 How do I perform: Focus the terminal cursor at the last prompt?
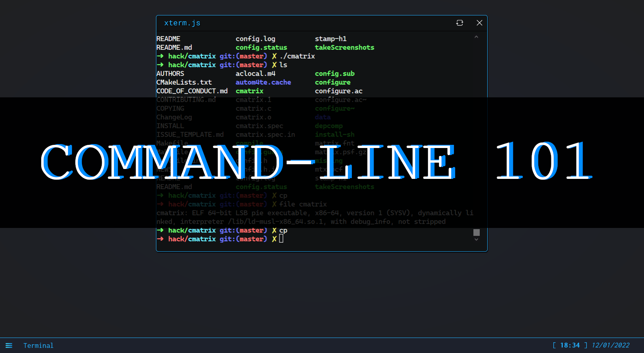click(x=281, y=239)
